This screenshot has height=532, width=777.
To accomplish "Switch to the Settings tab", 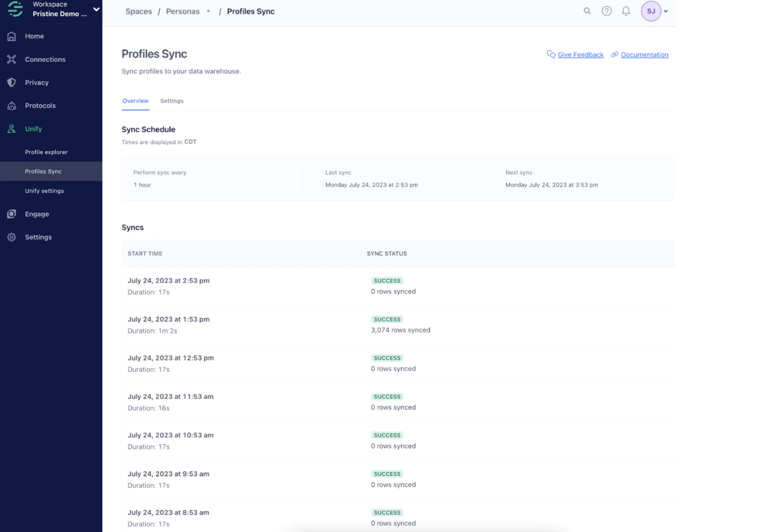I will (171, 100).
